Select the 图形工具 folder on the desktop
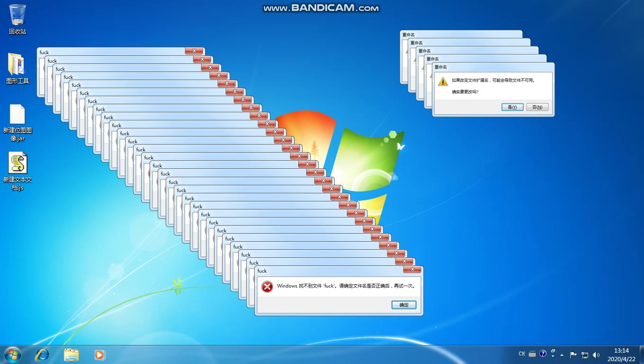This screenshot has width=644, height=364. (x=18, y=68)
